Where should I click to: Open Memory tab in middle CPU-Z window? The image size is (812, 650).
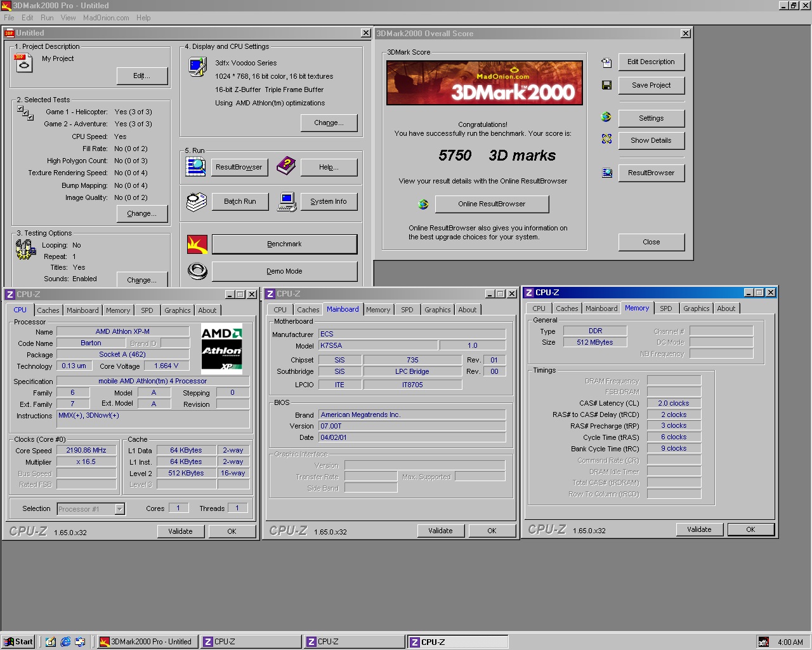click(378, 310)
